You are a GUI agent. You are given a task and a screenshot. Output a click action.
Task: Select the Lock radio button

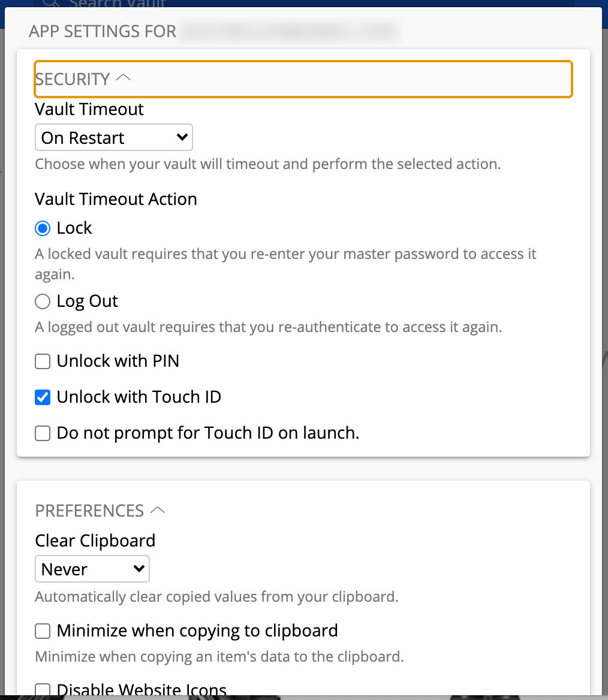pos(43,228)
